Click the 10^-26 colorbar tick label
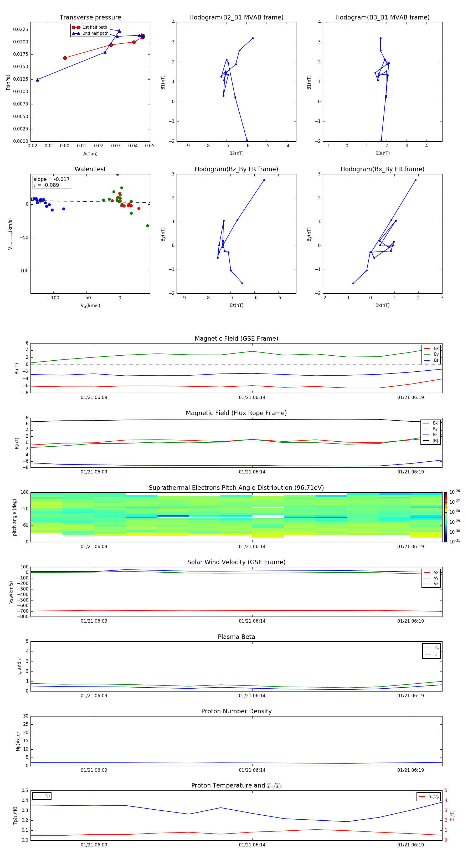 (x=455, y=492)
